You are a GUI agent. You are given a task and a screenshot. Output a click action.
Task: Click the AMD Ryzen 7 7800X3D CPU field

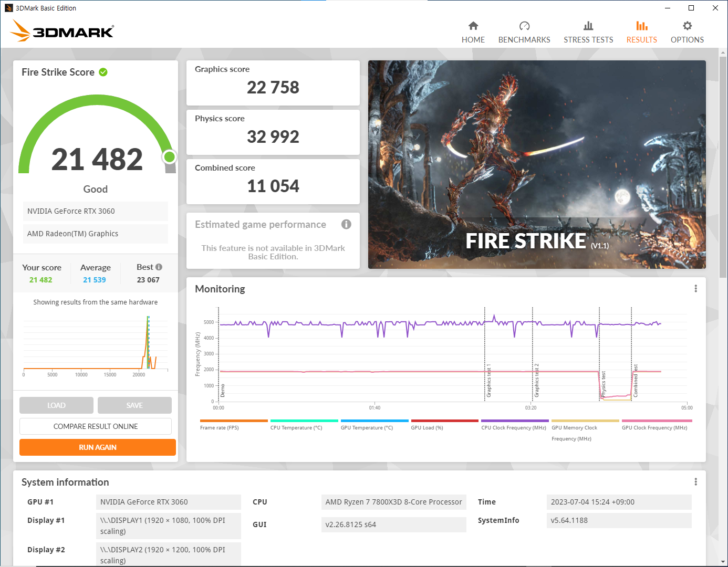[x=394, y=502]
